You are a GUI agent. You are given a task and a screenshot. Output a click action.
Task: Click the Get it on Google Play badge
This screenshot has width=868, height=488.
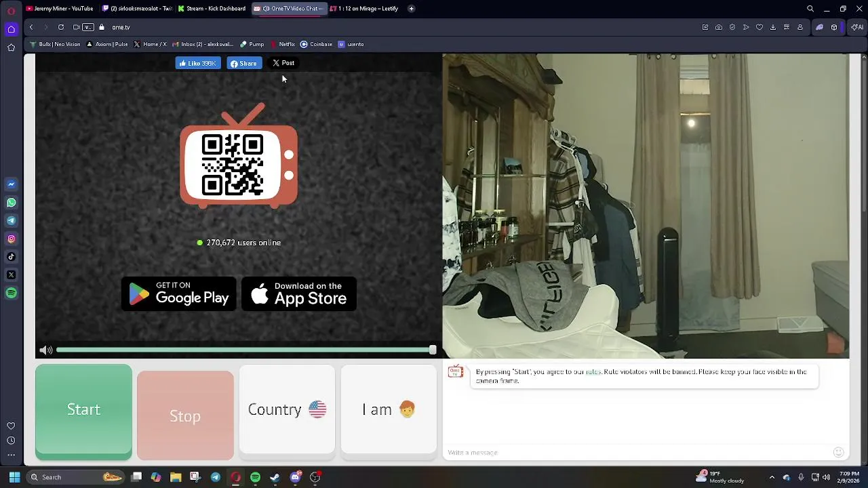[179, 294]
